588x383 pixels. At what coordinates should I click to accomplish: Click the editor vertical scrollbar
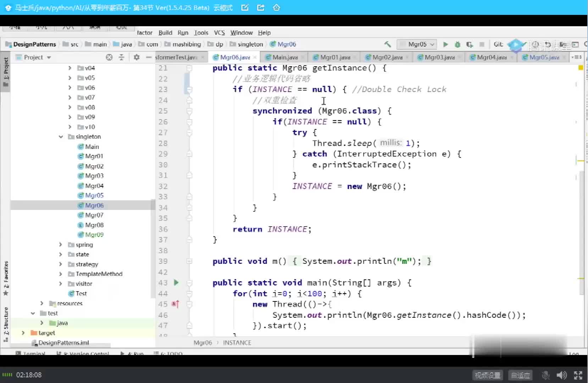pos(581,233)
